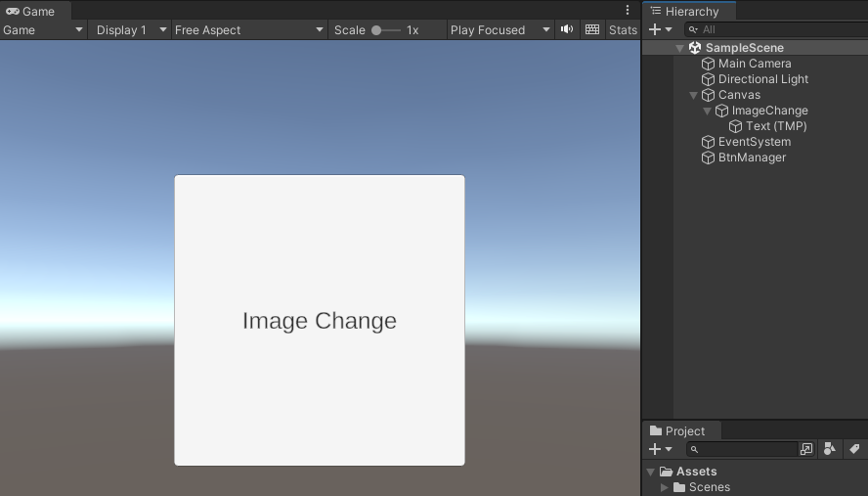
Task: Open the Project create dropdown arrow
Action: (669, 449)
